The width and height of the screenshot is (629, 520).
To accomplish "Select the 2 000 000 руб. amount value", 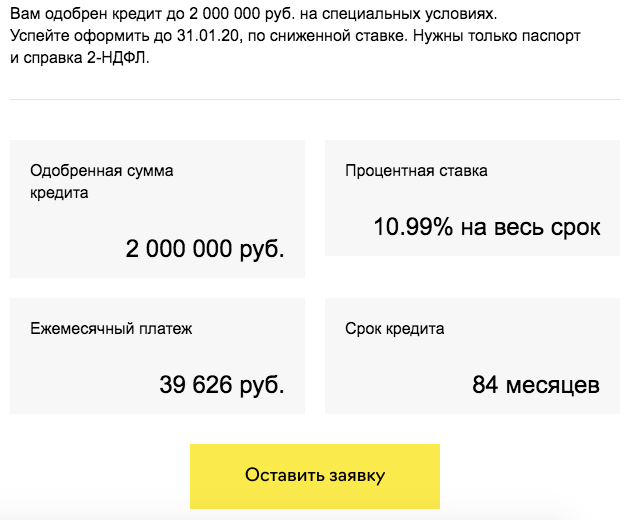I will 205,248.
